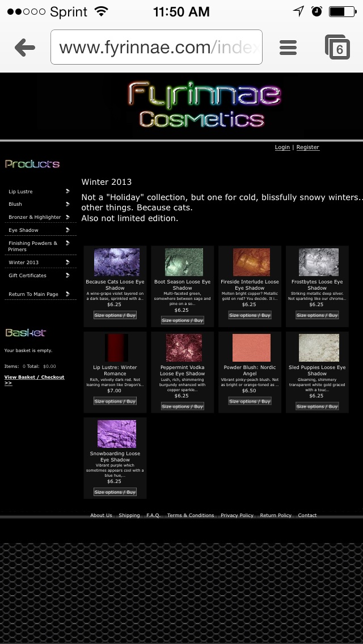
Task: Open F.A.Q. footer link
Action: [x=153, y=515]
